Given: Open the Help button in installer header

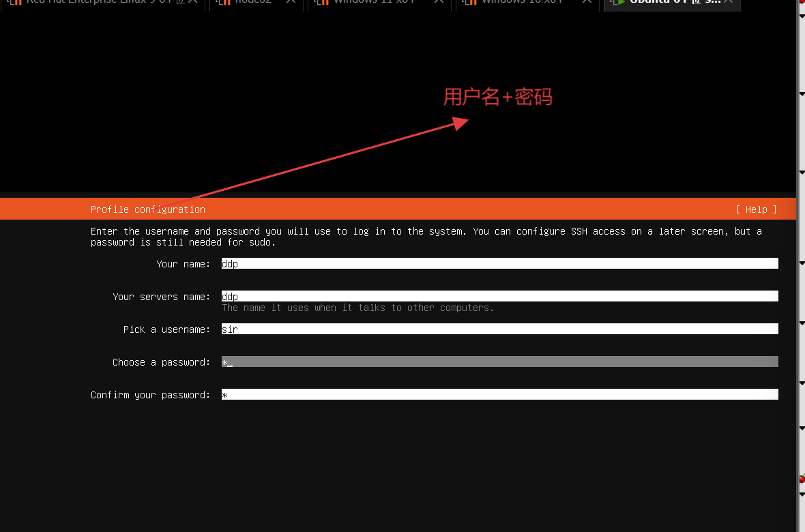Looking at the screenshot, I should (x=757, y=209).
